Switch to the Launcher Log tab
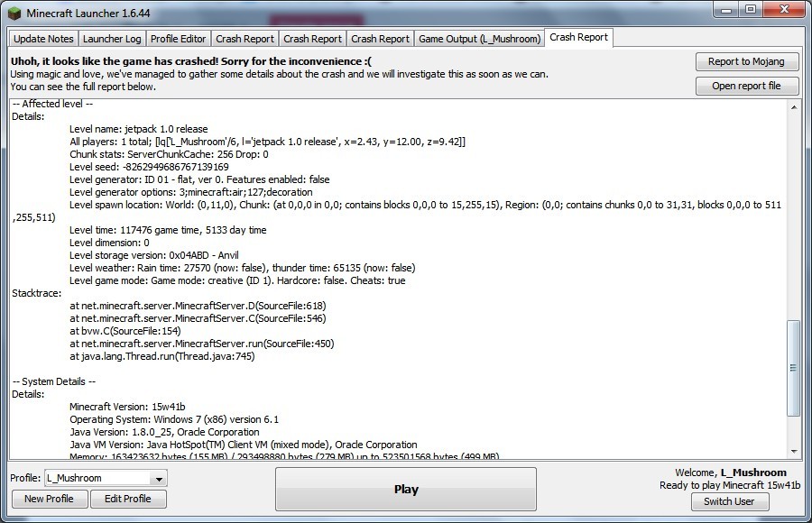 pyautogui.click(x=112, y=39)
